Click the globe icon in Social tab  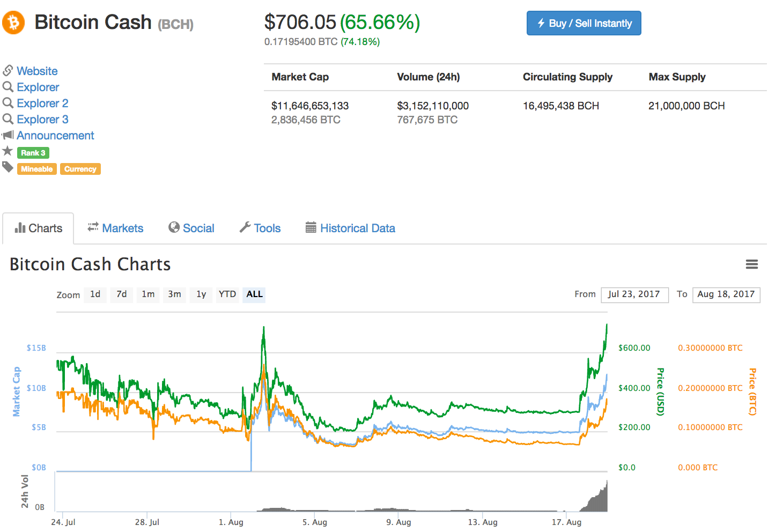[174, 227]
